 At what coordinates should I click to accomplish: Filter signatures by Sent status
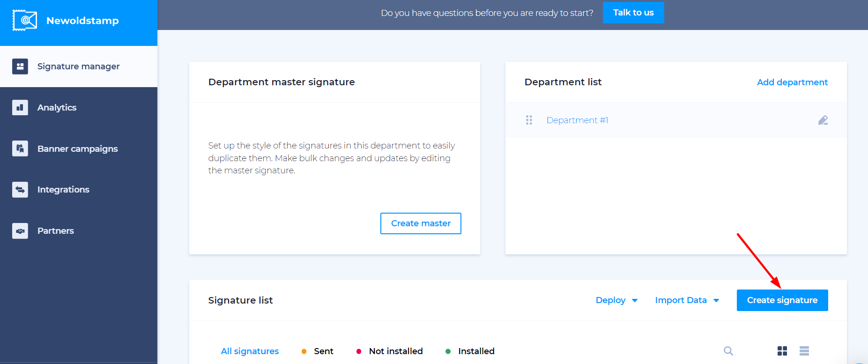318,351
